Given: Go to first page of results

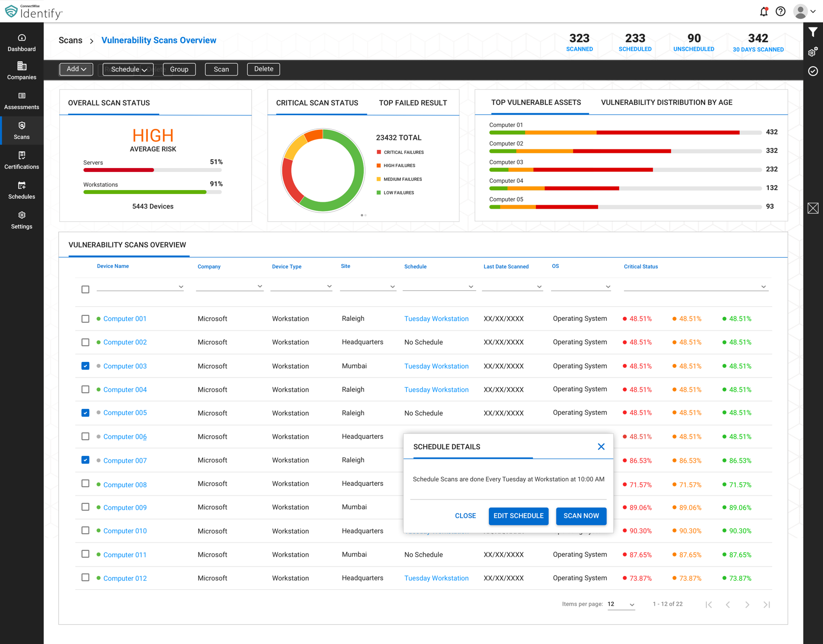Looking at the screenshot, I should tap(709, 605).
